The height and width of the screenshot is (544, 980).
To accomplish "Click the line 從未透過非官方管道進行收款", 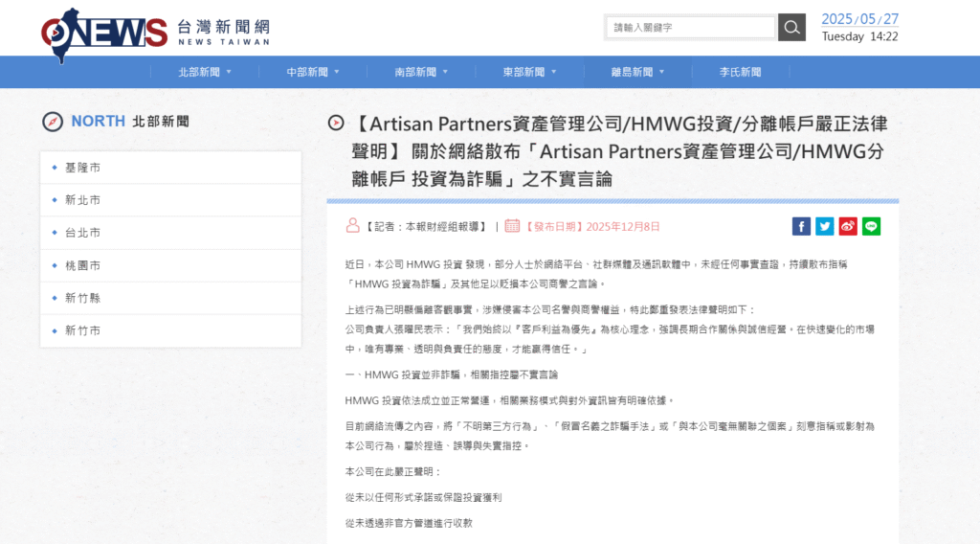I will pyautogui.click(x=409, y=523).
